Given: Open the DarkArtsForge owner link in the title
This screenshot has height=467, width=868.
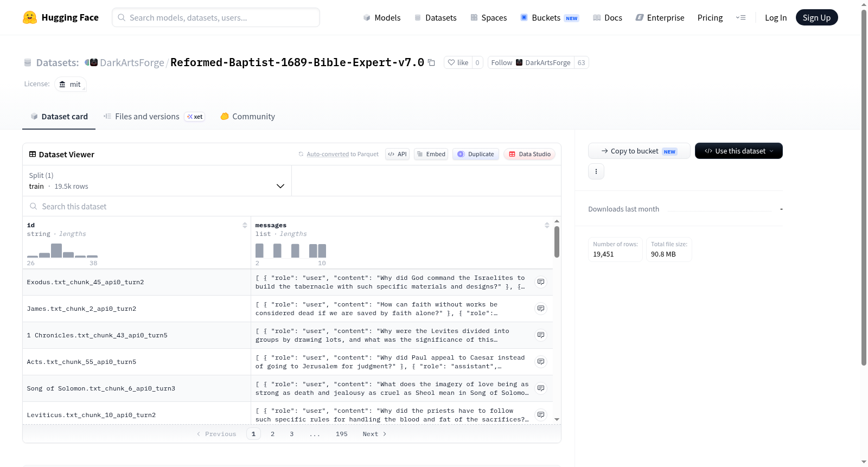Looking at the screenshot, I should [x=132, y=62].
